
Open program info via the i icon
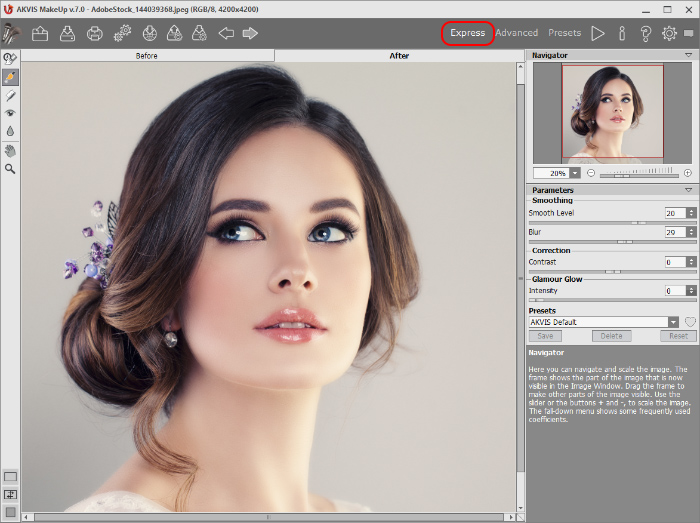[x=622, y=33]
